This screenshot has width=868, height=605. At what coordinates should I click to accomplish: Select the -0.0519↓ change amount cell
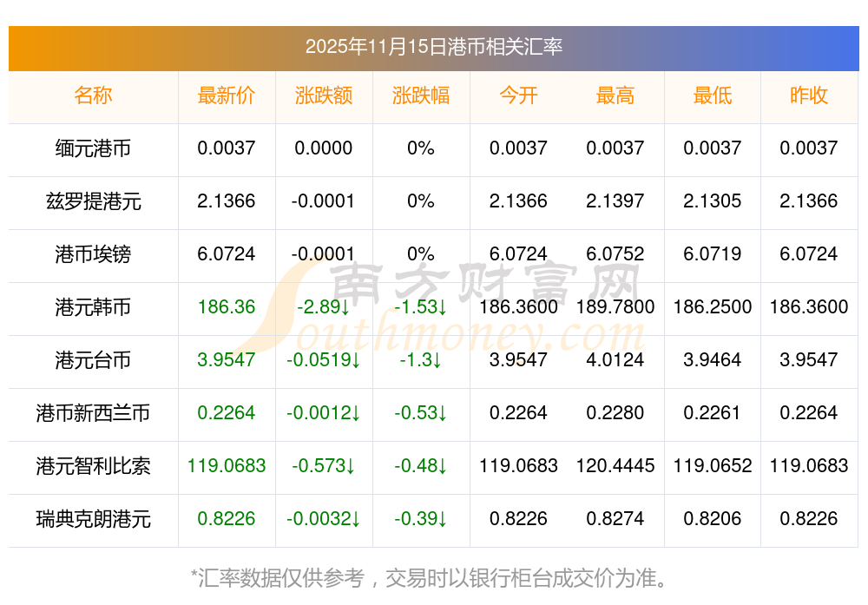tap(324, 360)
